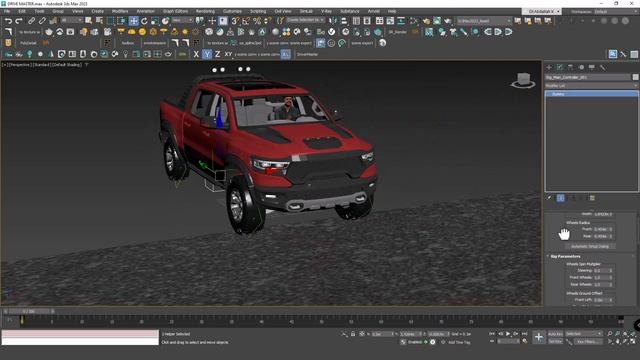Open the Rendering menu
The height and width of the screenshot is (360, 640).
pos(205,11)
